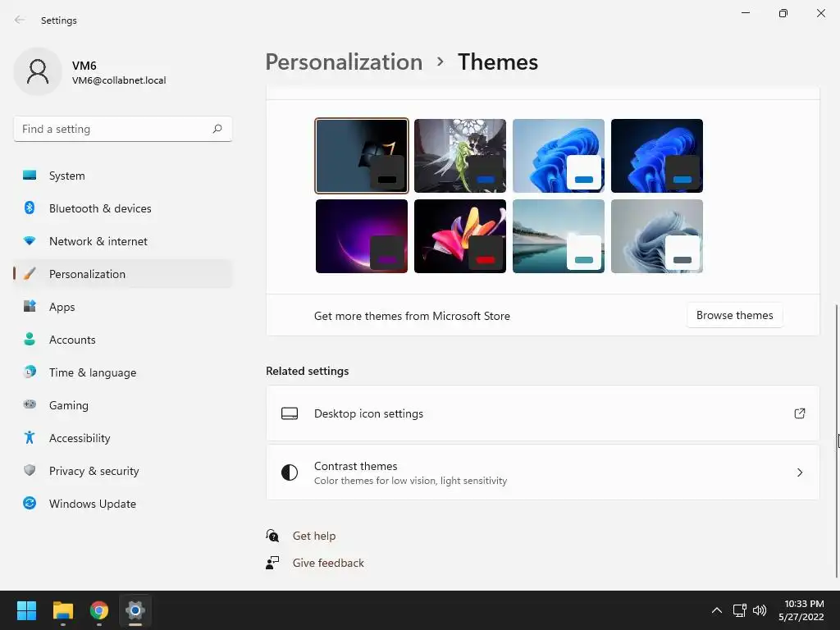
Task: Click the Network wifi icon in sidebar
Action: (30, 241)
